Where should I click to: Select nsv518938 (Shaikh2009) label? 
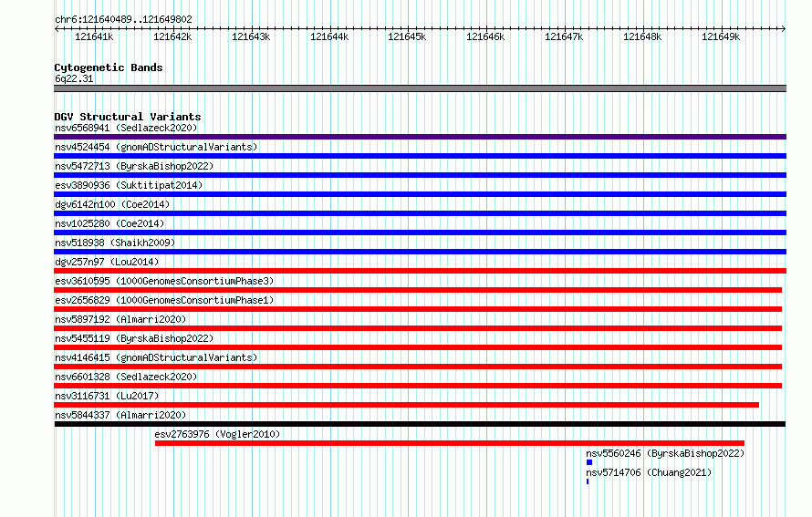click(x=115, y=243)
